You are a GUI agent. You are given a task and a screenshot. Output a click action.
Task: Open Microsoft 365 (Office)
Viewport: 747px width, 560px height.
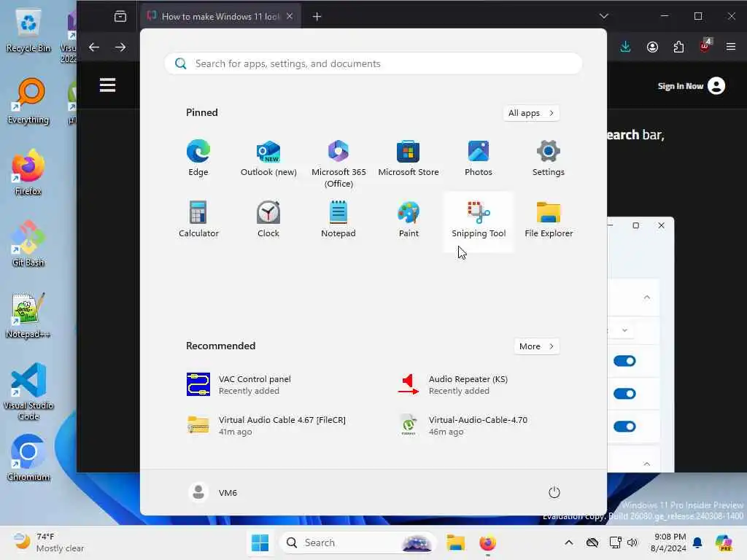coord(338,164)
